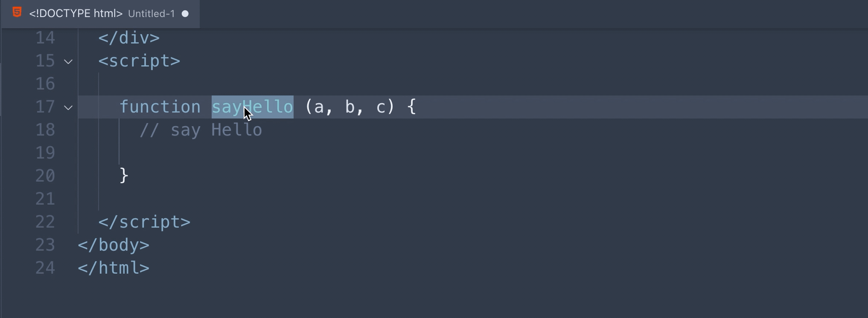Image resolution: width=868 pixels, height=318 pixels.
Task: Click line number 14 in the gutter
Action: [x=45, y=38]
